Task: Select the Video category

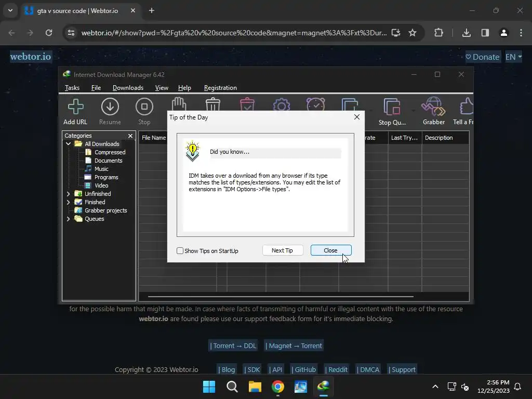Action: coord(101,185)
